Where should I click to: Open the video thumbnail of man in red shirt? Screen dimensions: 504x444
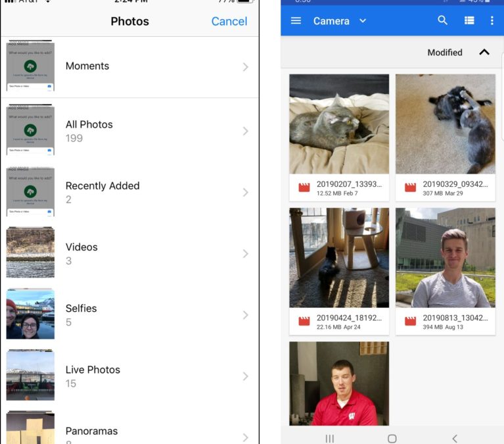coord(339,383)
